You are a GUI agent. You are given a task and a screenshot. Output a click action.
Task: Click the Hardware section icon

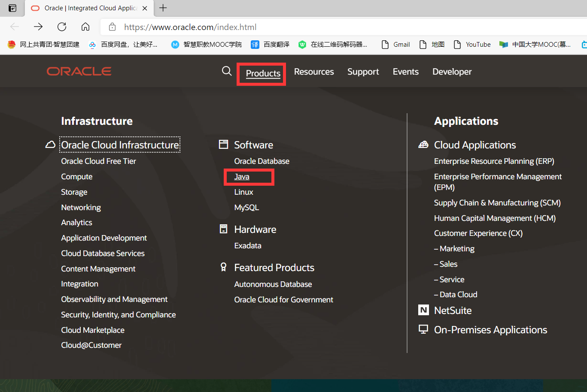(x=223, y=229)
